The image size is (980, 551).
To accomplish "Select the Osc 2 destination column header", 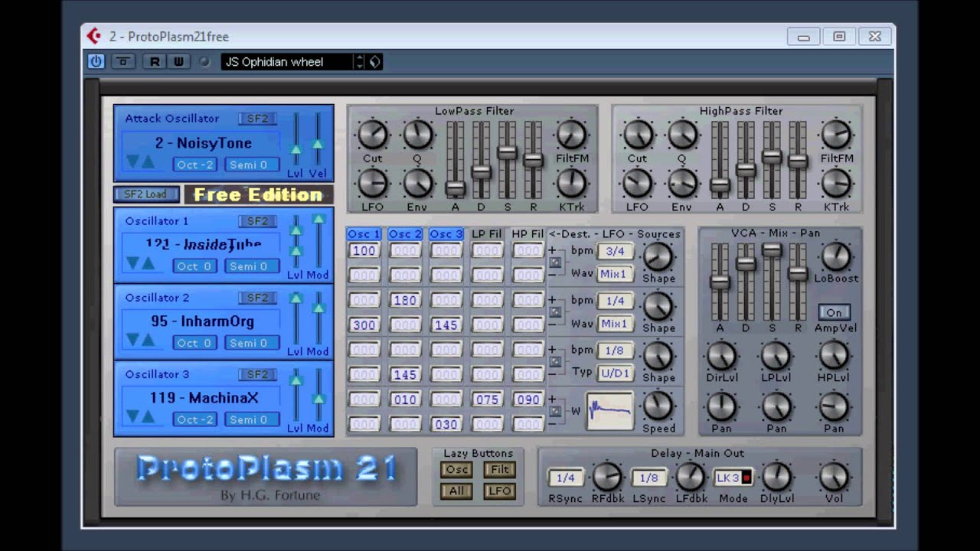I will pos(405,234).
